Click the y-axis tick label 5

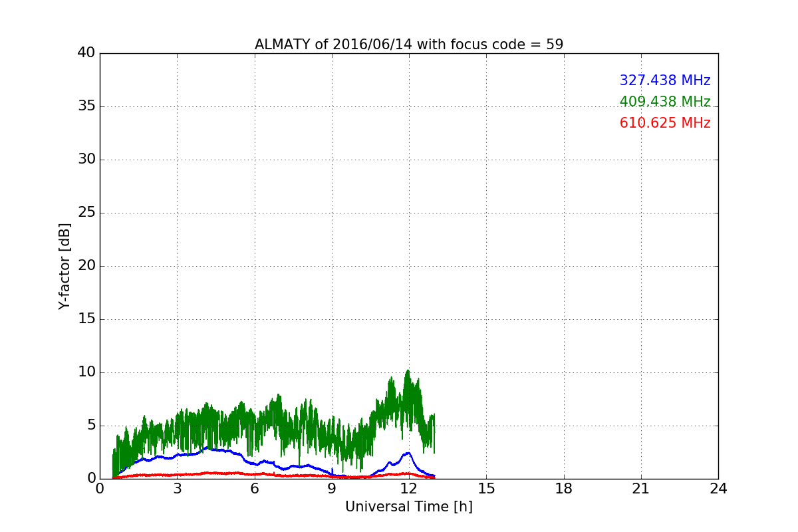tap(90, 426)
